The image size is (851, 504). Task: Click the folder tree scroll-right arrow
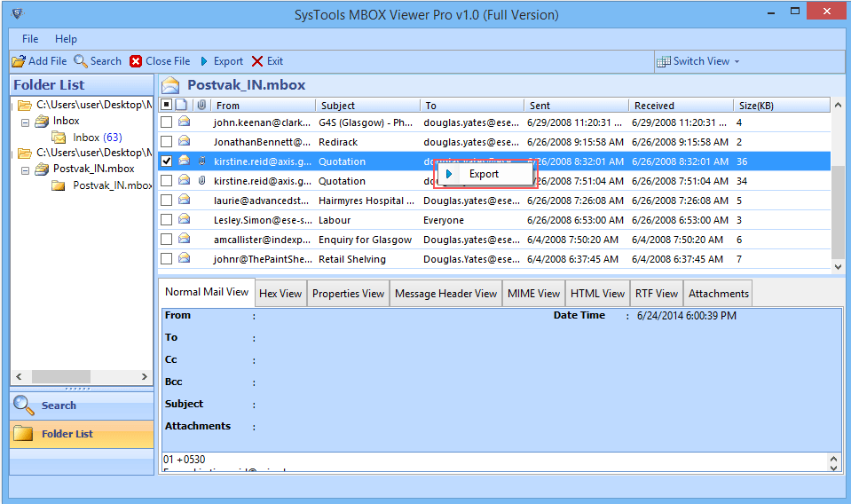145,376
